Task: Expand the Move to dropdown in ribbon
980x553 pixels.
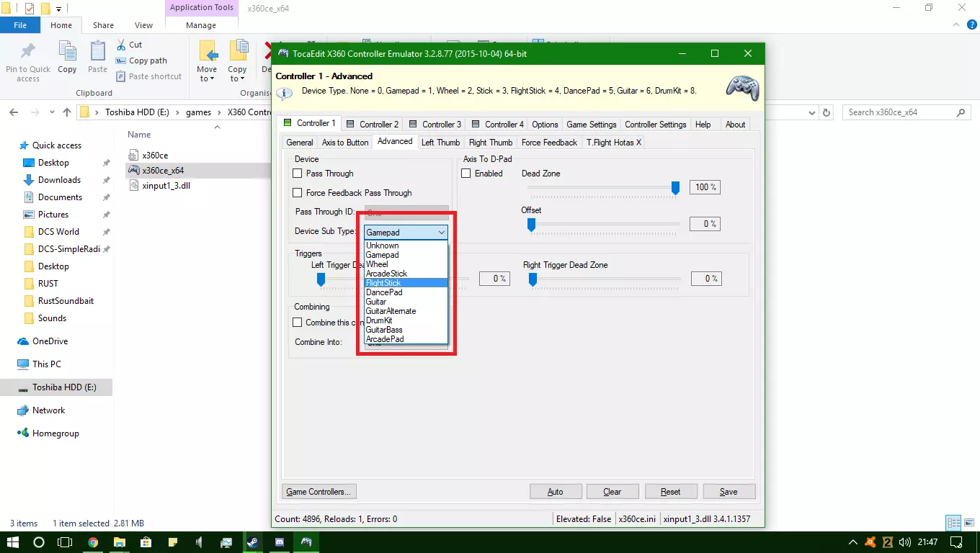Action: 208,78
